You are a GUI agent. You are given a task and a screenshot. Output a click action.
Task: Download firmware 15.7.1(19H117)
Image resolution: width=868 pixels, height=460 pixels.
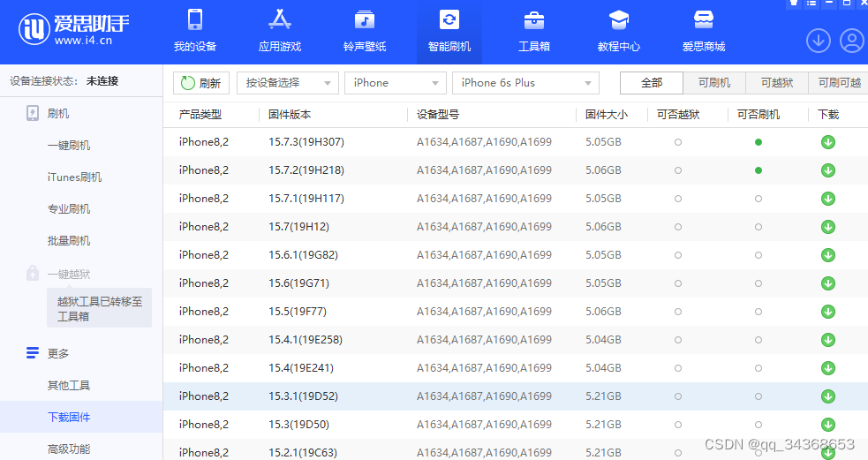point(828,199)
